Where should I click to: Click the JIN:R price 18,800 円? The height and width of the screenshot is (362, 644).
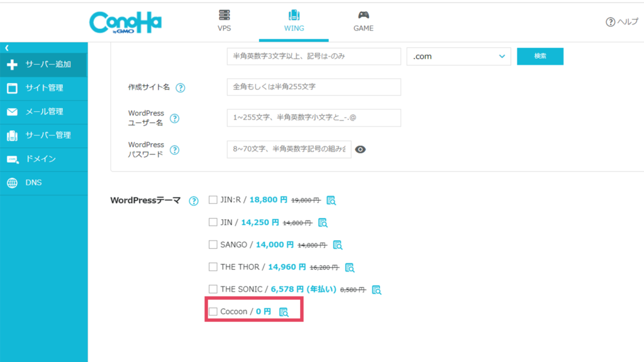point(268,200)
